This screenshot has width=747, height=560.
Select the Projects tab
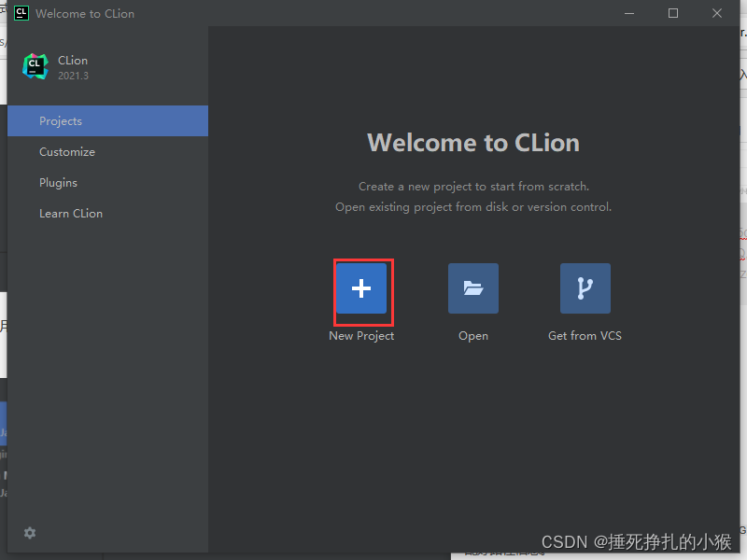tap(107, 121)
